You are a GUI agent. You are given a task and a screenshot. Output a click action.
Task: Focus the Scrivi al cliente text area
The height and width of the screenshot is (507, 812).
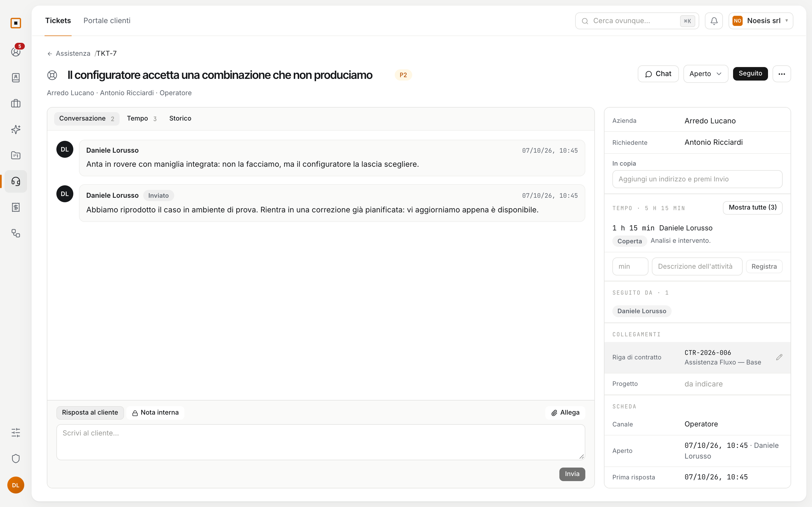tap(321, 442)
